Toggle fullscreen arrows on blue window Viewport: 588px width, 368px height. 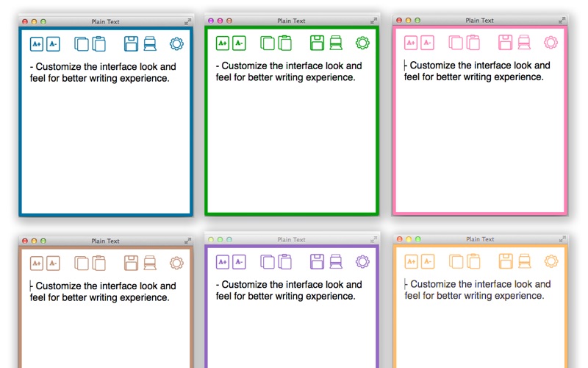pyautogui.click(x=187, y=22)
